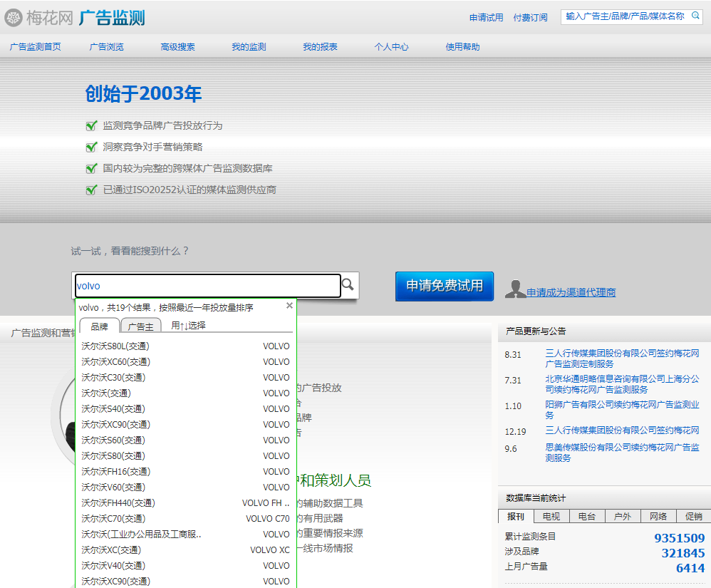This screenshot has width=711, height=588.
Task: Click the magnifier button beside volvo search box
Action: (348, 284)
